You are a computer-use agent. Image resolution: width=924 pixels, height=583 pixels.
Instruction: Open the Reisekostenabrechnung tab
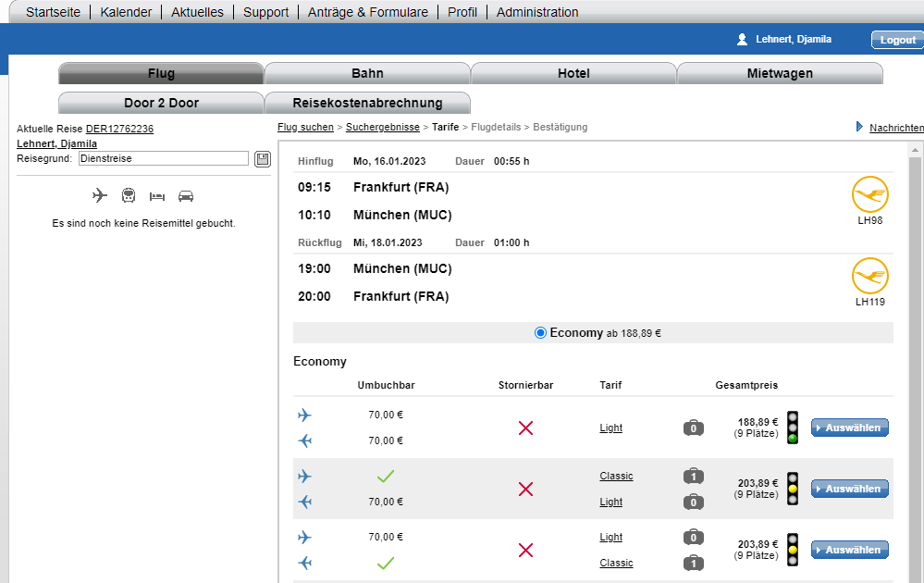click(x=367, y=103)
